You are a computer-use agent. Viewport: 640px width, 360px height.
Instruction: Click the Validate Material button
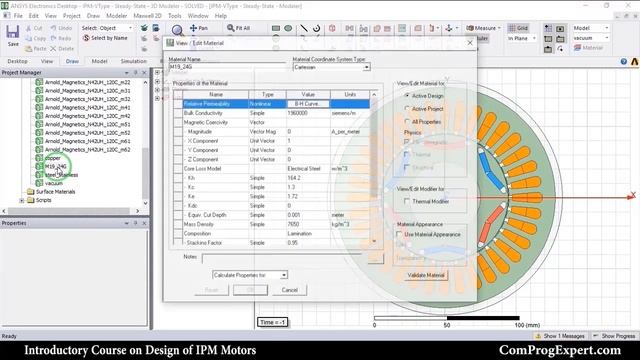(x=426, y=275)
